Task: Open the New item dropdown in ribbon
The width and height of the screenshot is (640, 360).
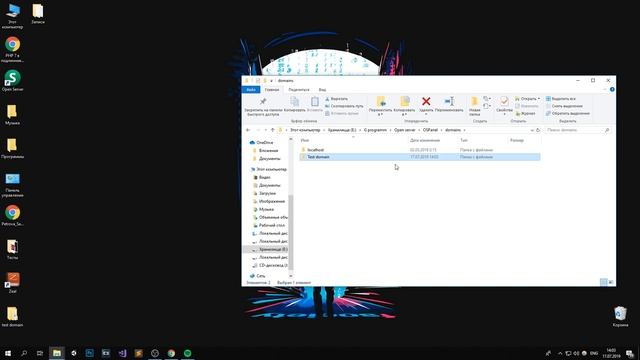Action: pyautogui.click(x=487, y=99)
